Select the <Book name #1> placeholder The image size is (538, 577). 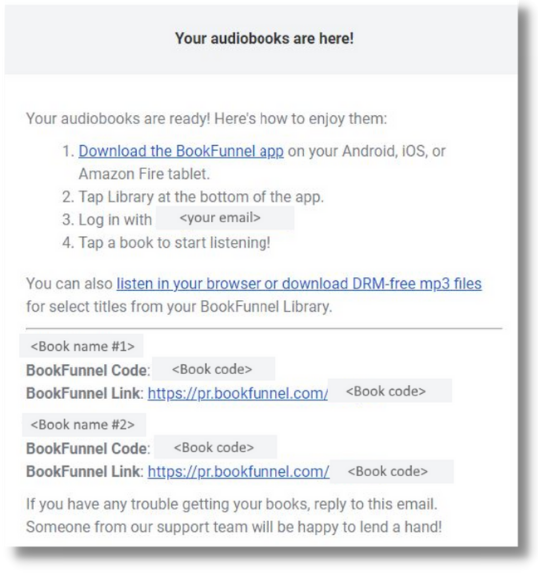[81, 346]
